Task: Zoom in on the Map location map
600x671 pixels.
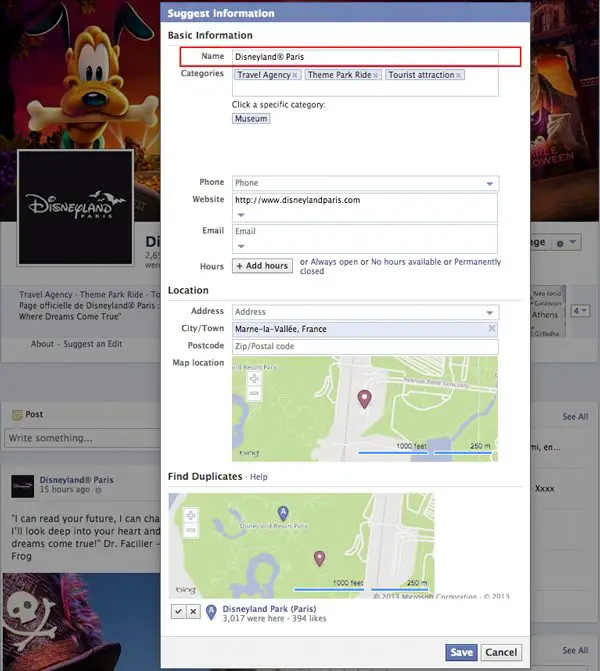Action: [x=254, y=379]
